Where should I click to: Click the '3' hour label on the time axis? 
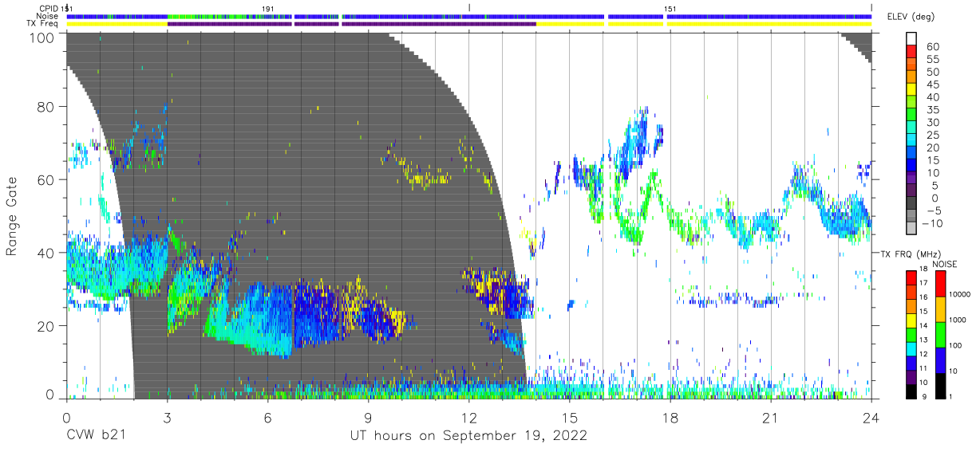pos(167,417)
